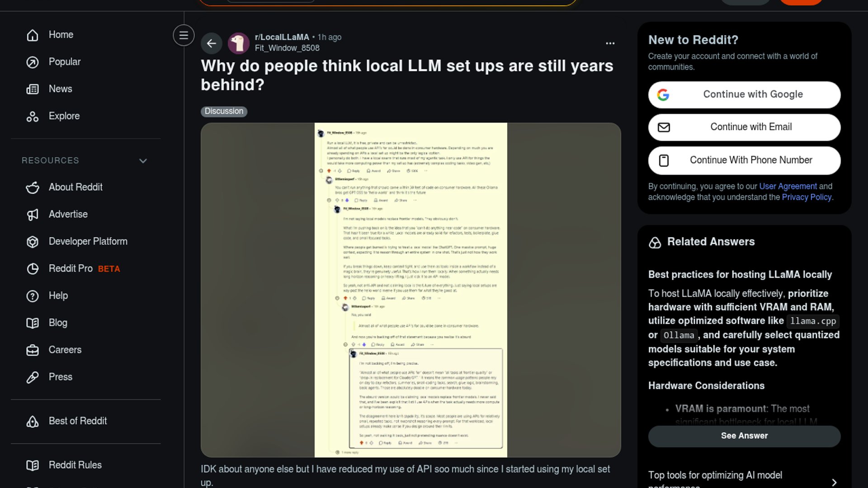Open the post options ellipsis menu
Image resolution: width=868 pixels, height=488 pixels.
(x=610, y=43)
